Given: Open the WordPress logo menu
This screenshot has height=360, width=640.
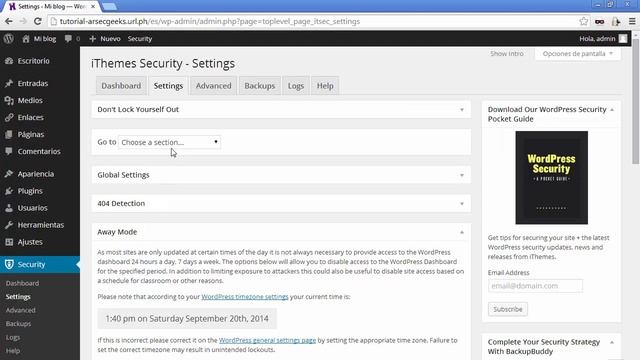Looking at the screenshot, I should coord(9,39).
